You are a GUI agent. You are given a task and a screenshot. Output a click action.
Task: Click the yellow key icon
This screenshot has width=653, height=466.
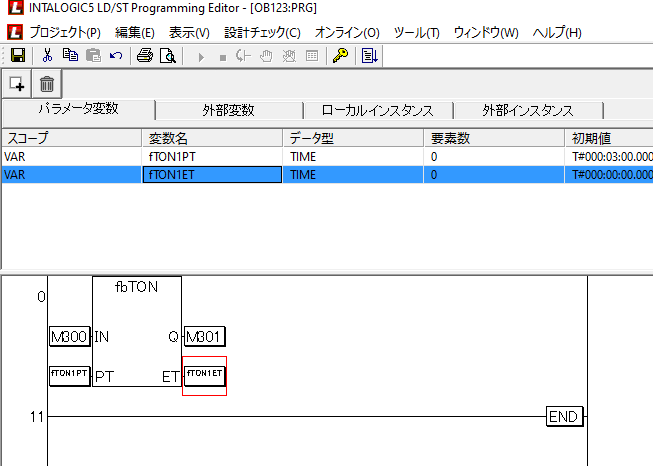[340, 56]
